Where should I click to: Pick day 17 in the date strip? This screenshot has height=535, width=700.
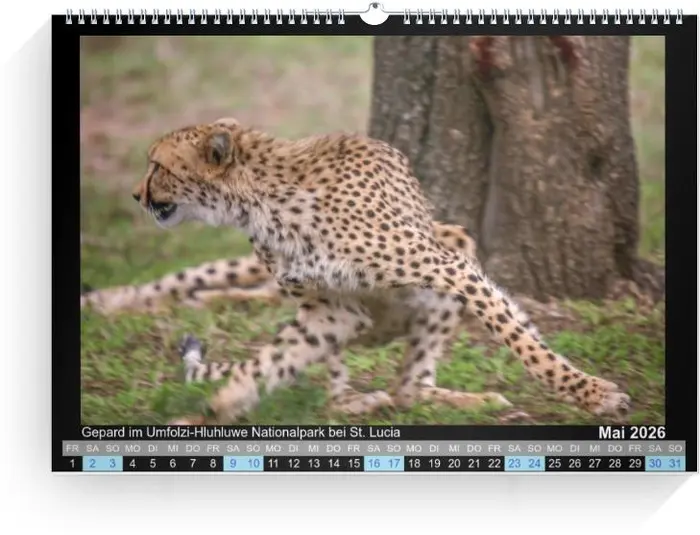click(x=394, y=464)
